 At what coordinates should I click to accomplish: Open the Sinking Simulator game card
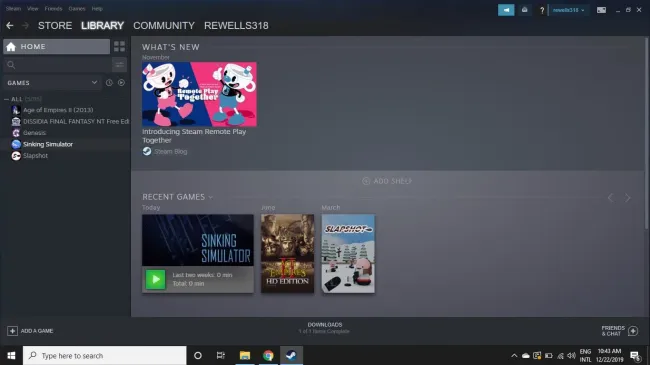tap(198, 240)
